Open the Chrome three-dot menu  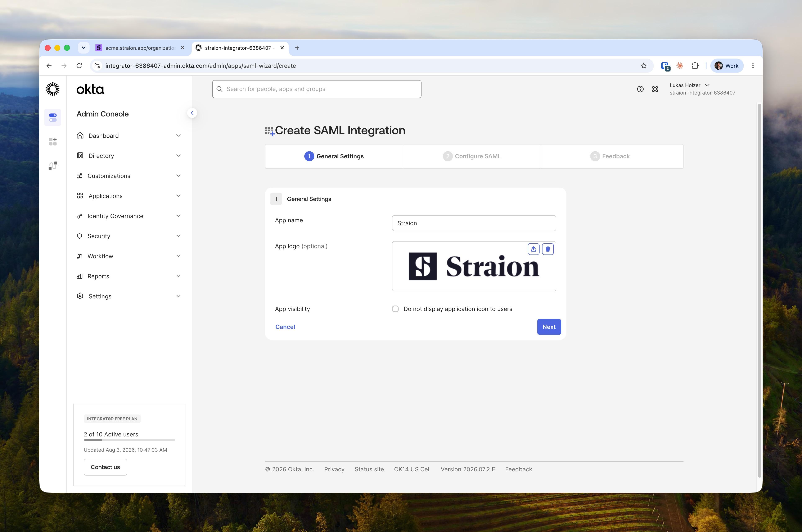(x=753, y=66)
